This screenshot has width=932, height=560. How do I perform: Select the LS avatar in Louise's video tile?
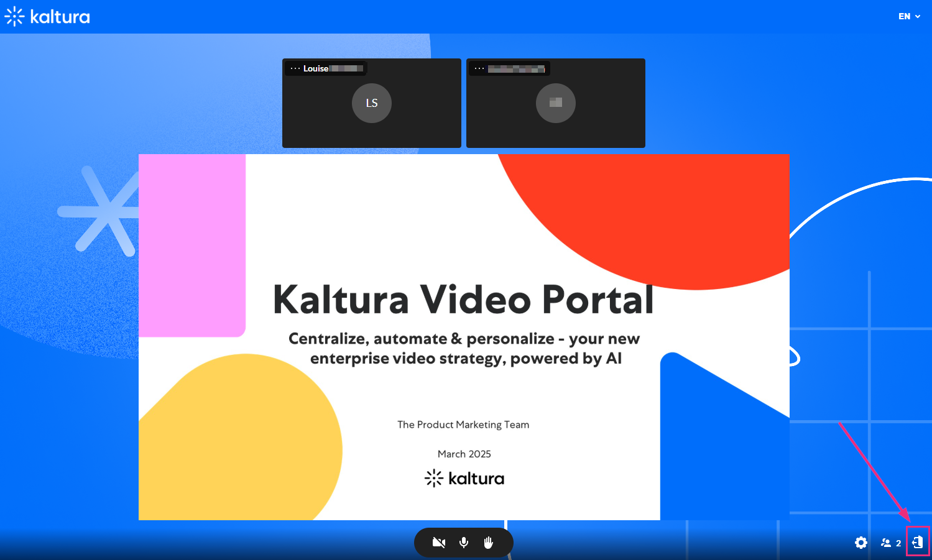point(372,103)
